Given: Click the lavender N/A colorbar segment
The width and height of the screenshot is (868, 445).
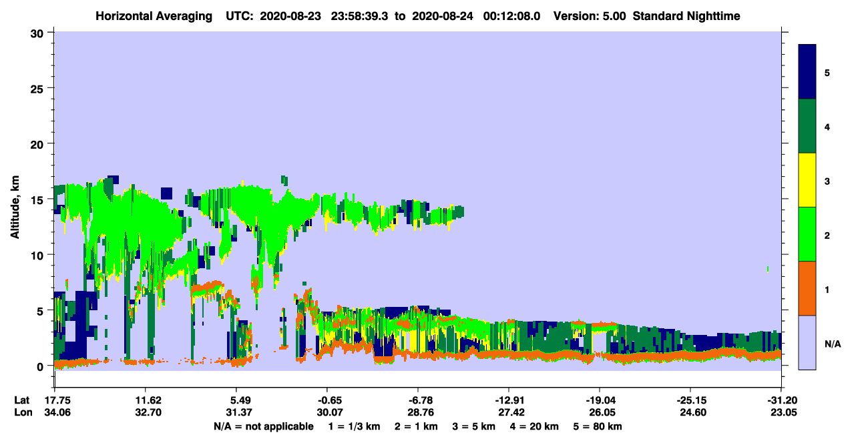Looking at the screenshot, I should 807,342.
